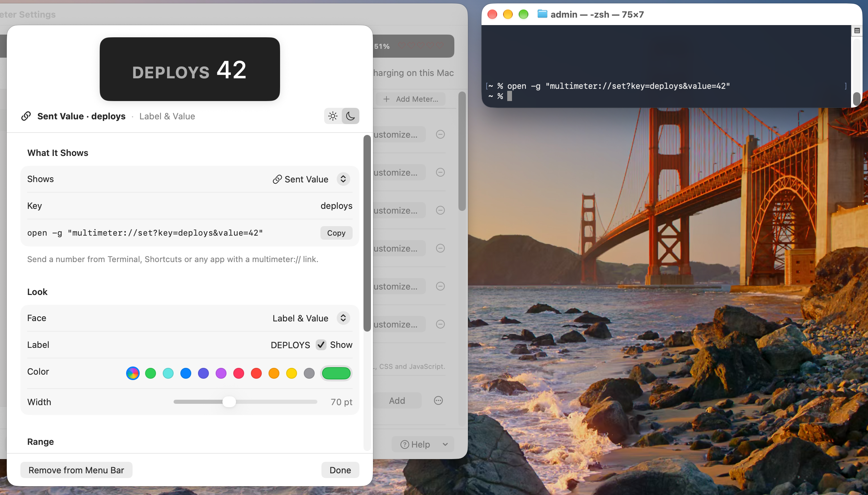Edit the DEPLOYS label text field
Screen dimensions: 868x495
290,345
